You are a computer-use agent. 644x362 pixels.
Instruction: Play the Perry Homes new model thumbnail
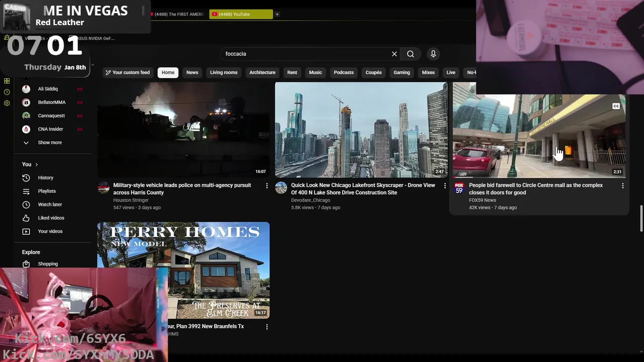pyautogui.click(x=183, y=270)
